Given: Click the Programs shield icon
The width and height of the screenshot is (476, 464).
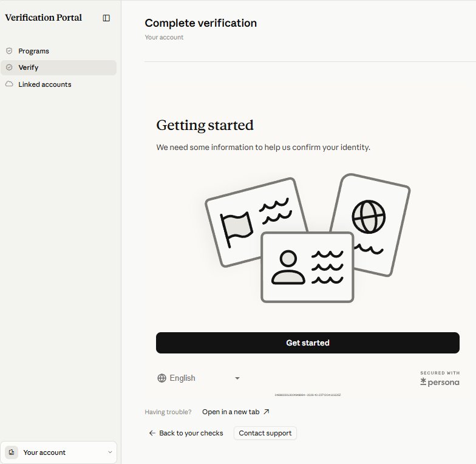Looking at the screenshot, I should tap(10, 51).
